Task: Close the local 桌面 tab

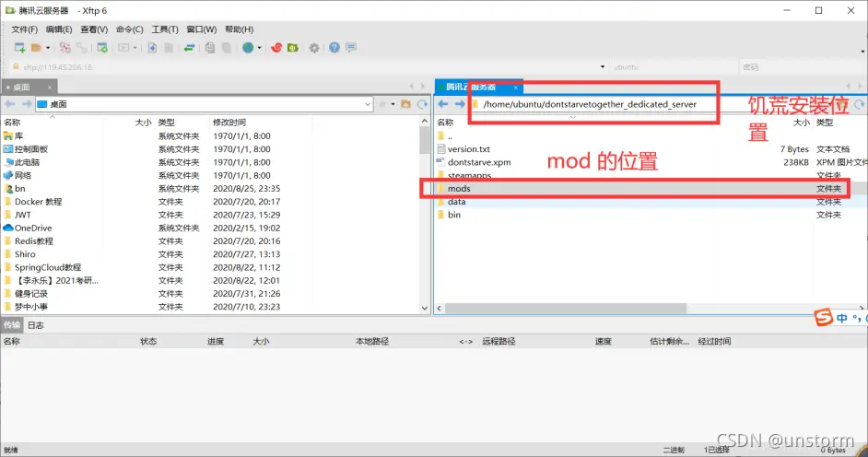Action: pos(49,88)
